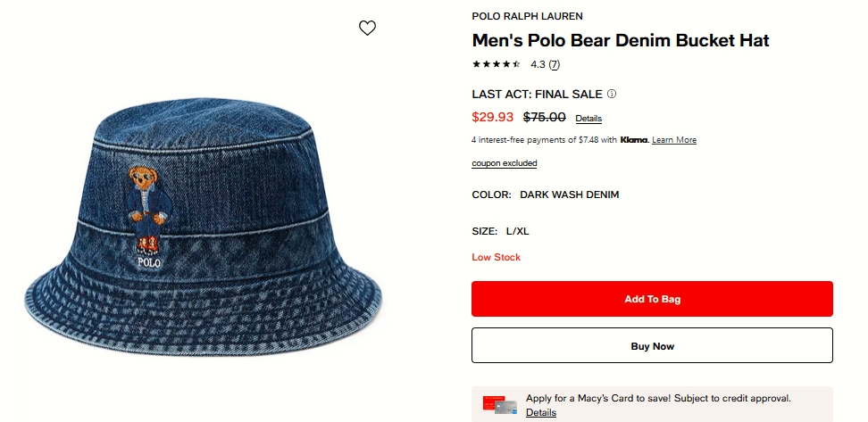Click the Low Stock notice
Viewport: 868px width, 422px height.
coord(496,257)
